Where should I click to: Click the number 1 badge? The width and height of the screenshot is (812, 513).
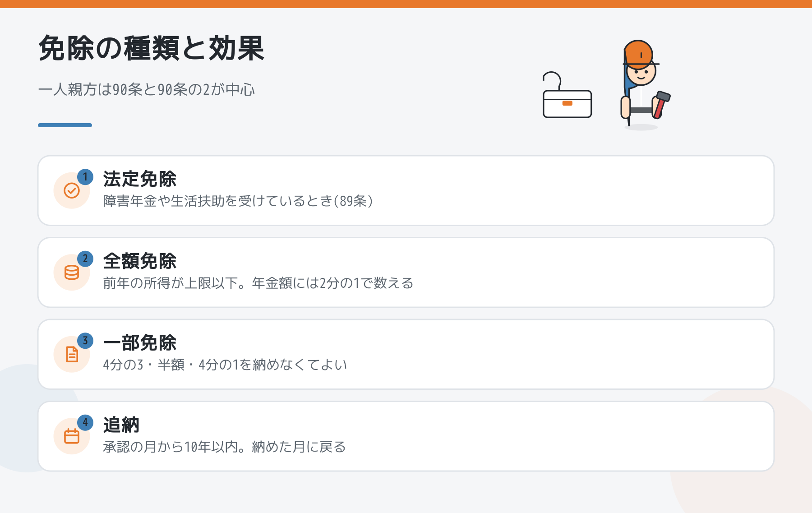pos(85,177)
